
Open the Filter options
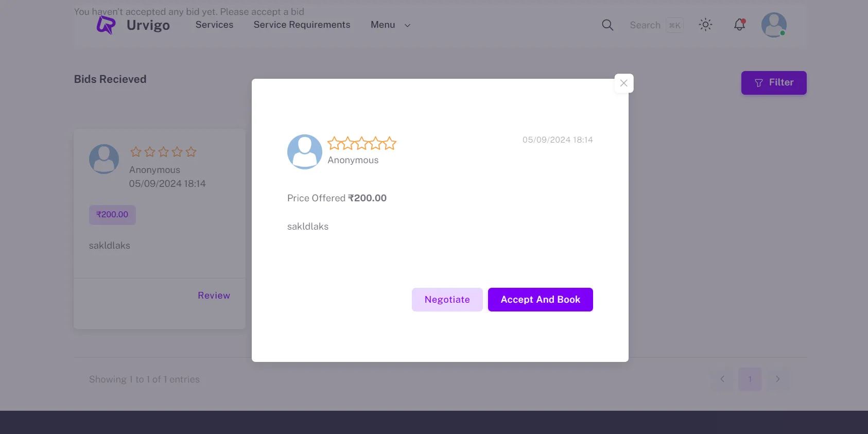[x=773, y=83]
